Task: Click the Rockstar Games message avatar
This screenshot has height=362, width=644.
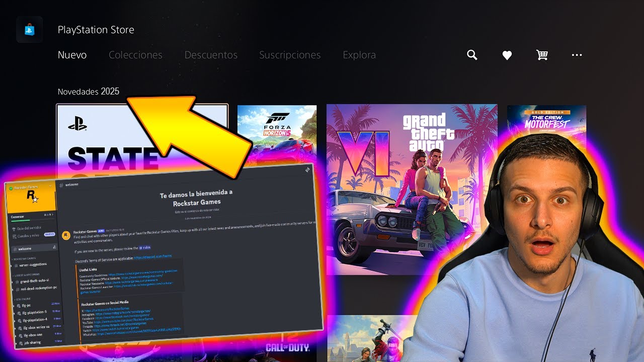Action: tap(66, 235)
